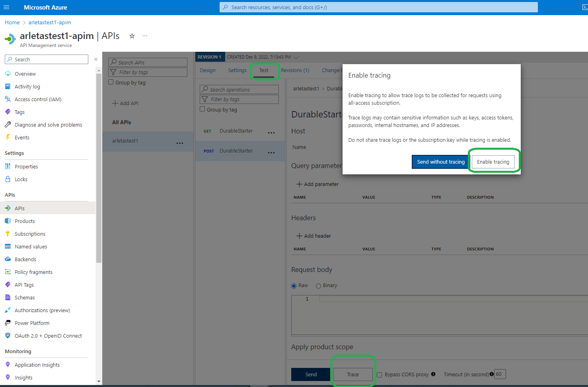Click Add header under Headers
588x387 pixels.
click(313, 236)
